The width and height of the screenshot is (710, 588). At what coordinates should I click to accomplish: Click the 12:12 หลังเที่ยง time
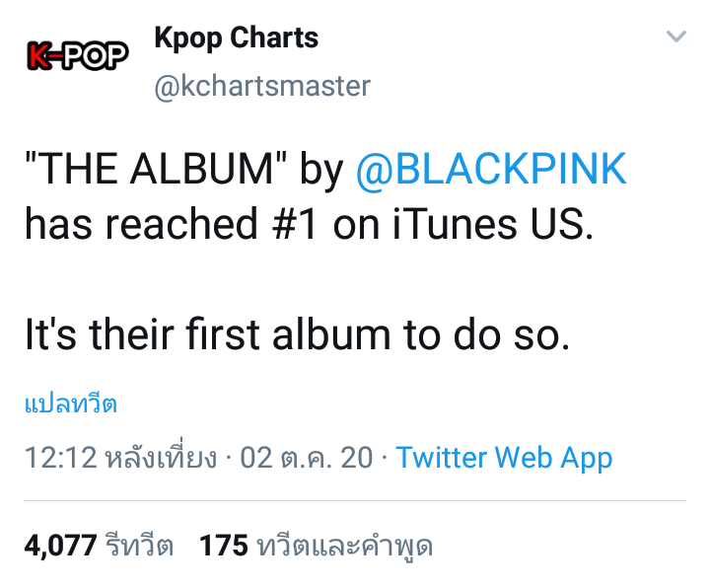(x=120, y=458)
